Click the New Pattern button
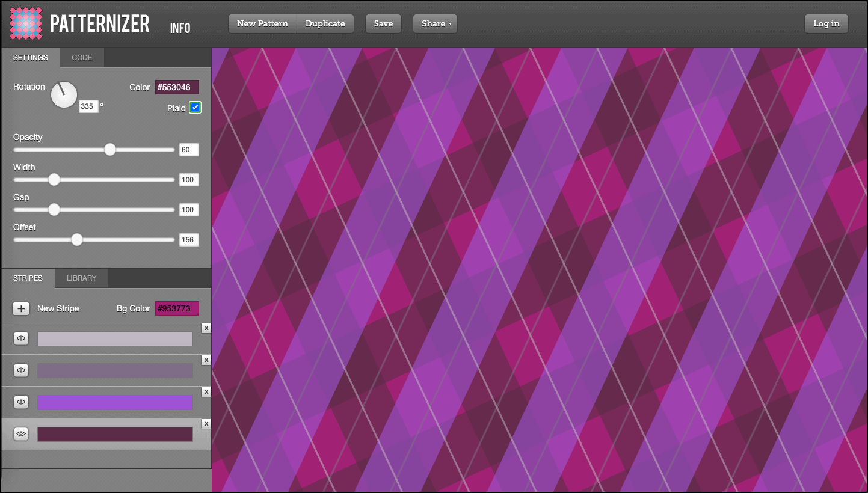868x493 pixels. 263,23
